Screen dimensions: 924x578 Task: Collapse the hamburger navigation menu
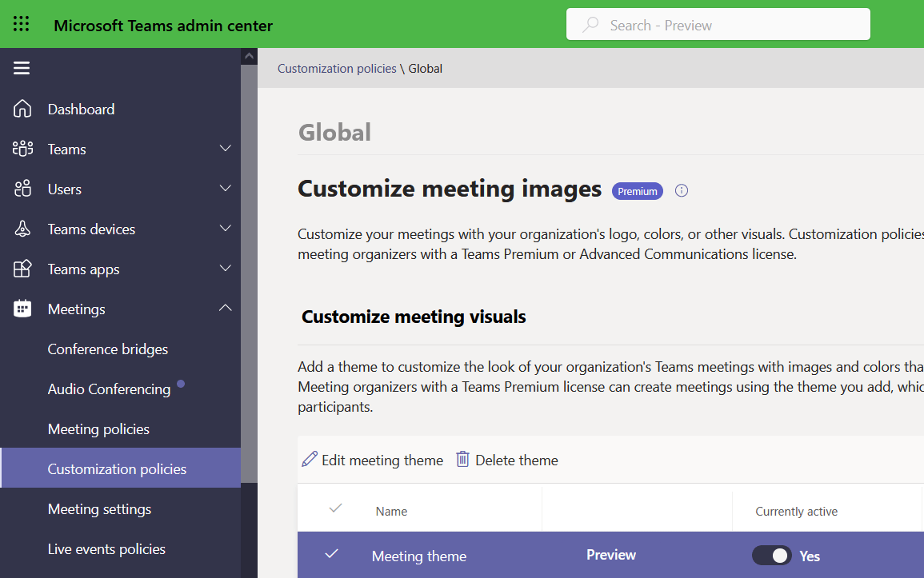22,69
